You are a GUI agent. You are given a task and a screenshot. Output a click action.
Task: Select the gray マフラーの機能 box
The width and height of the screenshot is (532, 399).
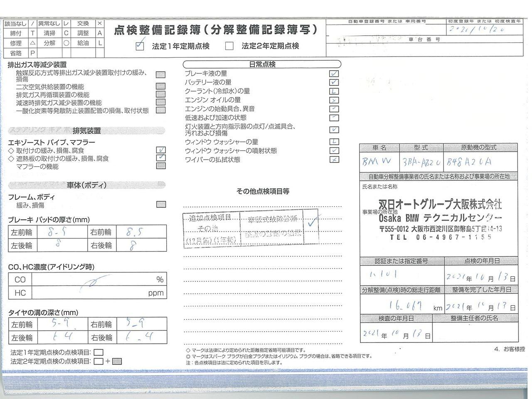click(x=161, y=166)
